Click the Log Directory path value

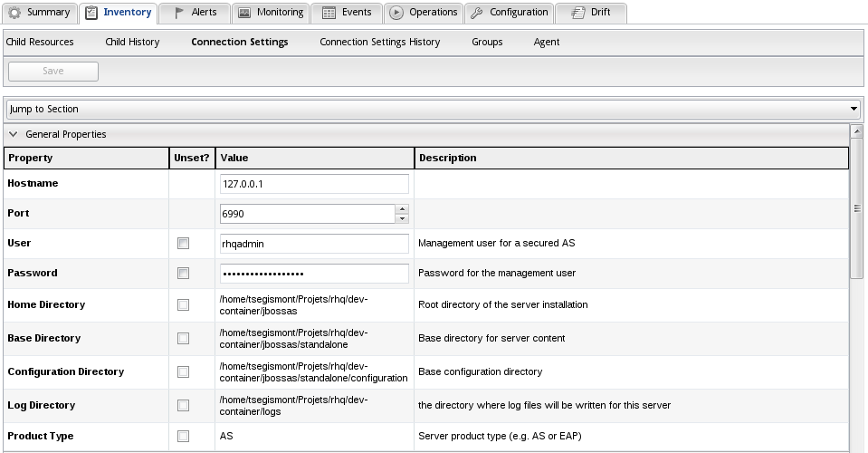[293, 405]
